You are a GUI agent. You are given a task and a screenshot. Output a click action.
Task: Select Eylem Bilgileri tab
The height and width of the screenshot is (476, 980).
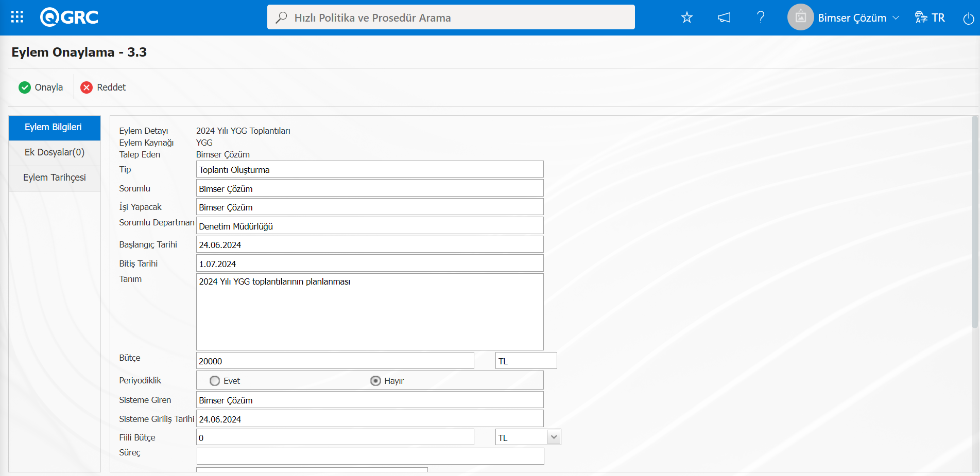coord(55,128)
